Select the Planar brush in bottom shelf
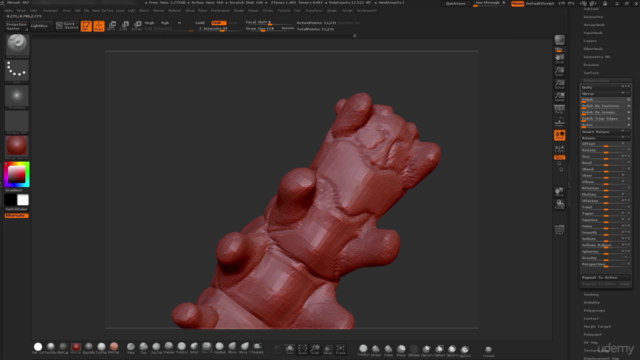Image resolution: width=640 pixels, height=360 pixels. 401,349
